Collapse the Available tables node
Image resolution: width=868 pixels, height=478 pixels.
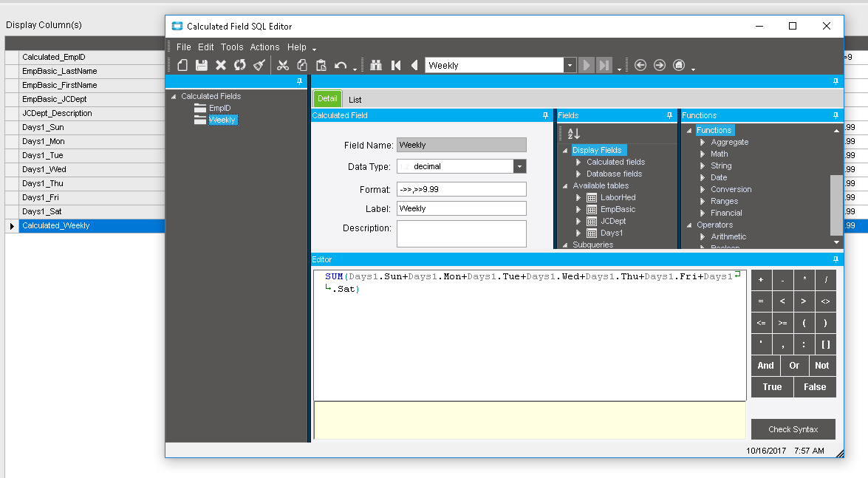(565, 186)
